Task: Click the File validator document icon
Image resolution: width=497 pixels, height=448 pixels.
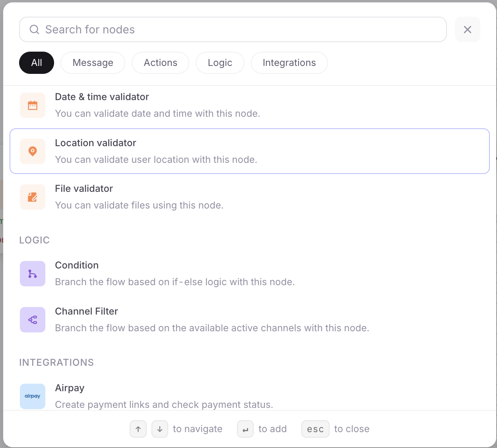Action: pos(33,197)
